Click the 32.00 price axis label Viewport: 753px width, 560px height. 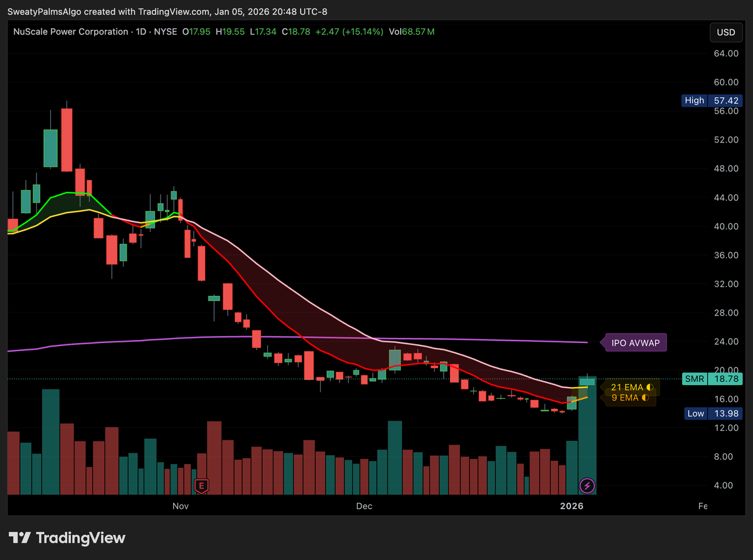[725, 284]
